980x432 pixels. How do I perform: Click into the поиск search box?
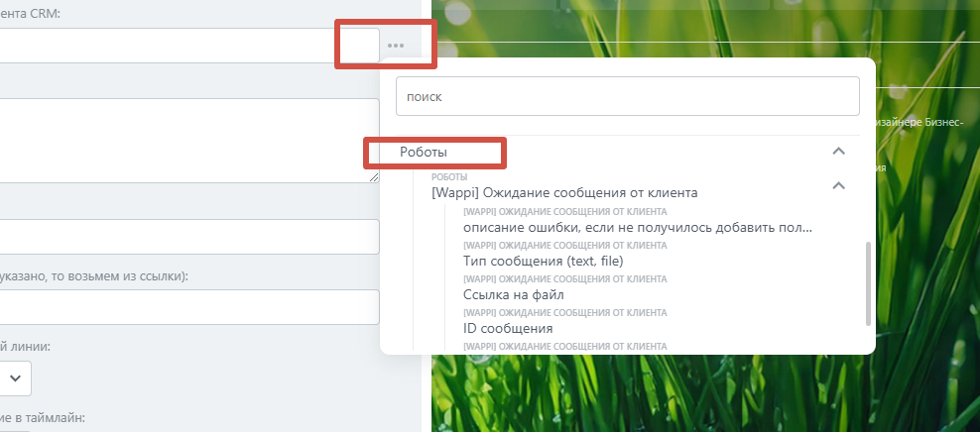tap(628, 96)
